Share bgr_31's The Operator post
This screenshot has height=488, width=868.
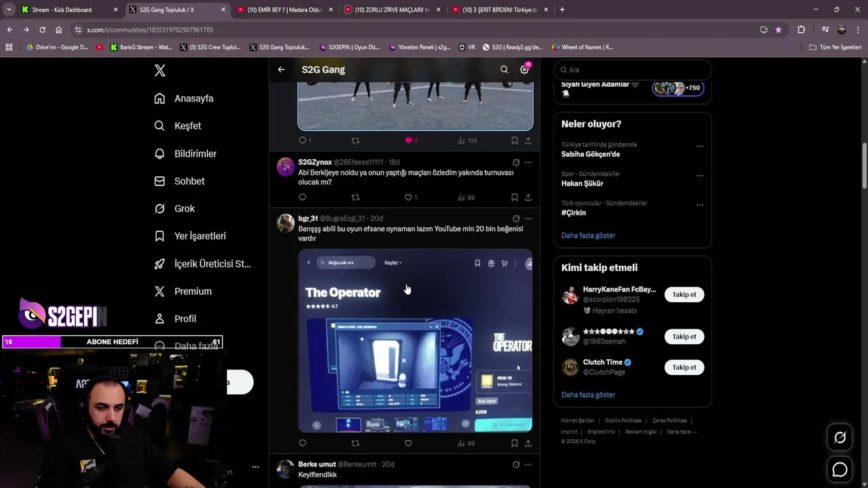click(x=528, y=443)
